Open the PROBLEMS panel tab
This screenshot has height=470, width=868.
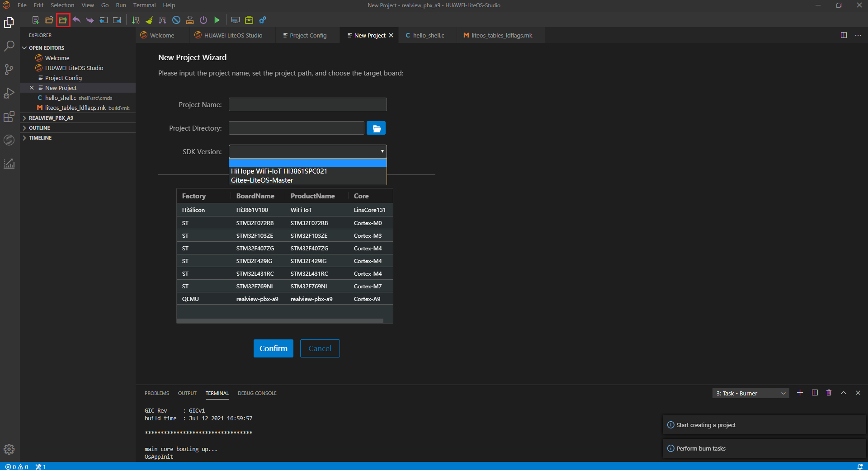pos(157,393)
